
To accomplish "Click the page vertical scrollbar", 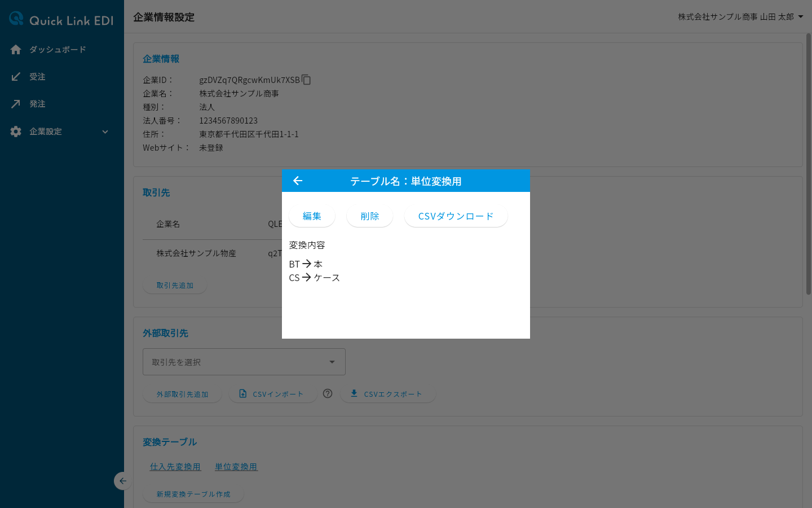I will [x=809, y=164].
